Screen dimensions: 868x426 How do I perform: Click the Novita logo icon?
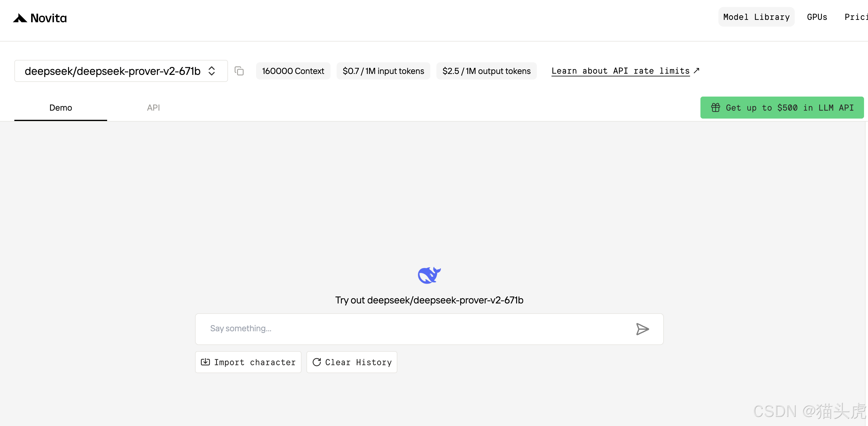coord(20,18)
